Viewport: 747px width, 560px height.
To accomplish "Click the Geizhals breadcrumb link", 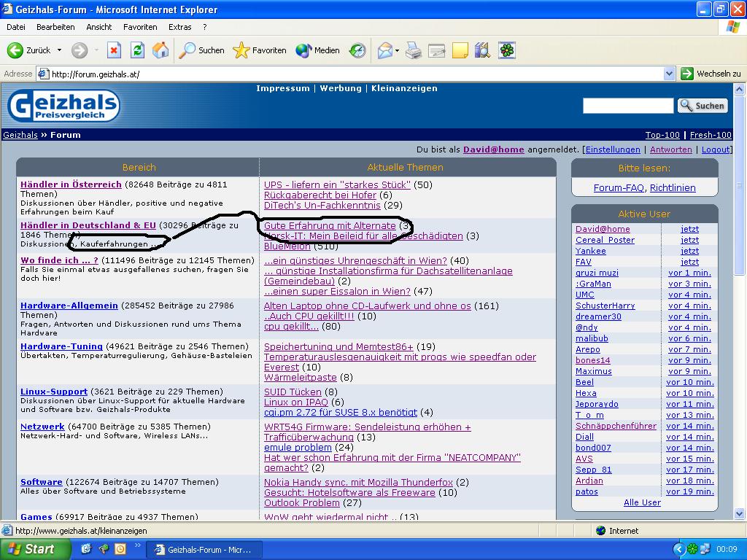I will coord(20,135).
